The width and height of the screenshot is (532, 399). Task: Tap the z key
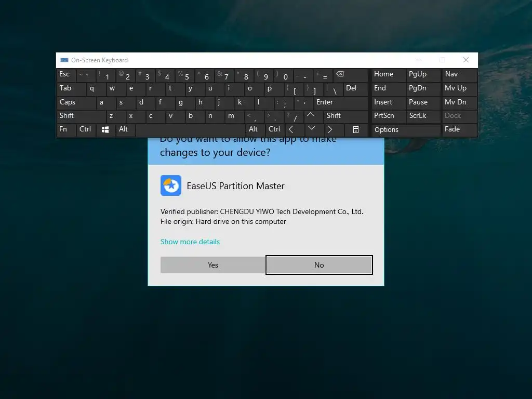116,116
